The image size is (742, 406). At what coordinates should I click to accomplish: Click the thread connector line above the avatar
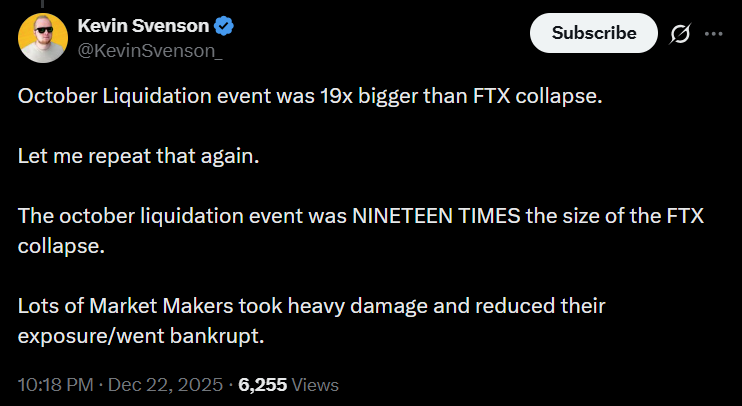point(43,6)
